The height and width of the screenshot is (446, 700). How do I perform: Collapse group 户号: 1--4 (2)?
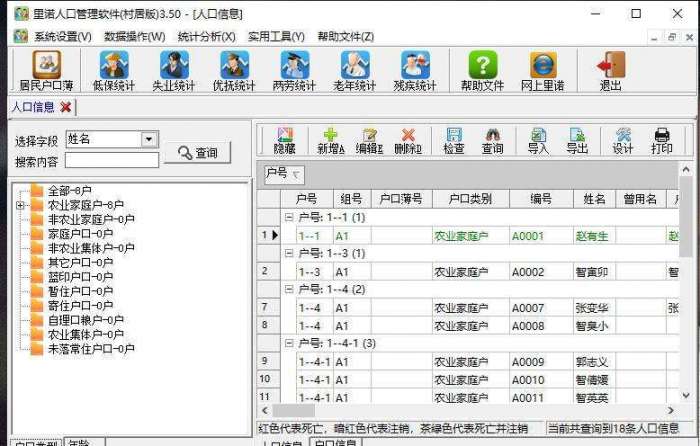pos(289,289)
